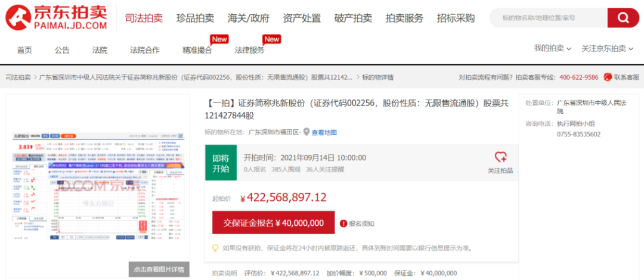Click the lightbulb tip icon
The height and width of the screenshot is (280, 644).
coord(215,248)
